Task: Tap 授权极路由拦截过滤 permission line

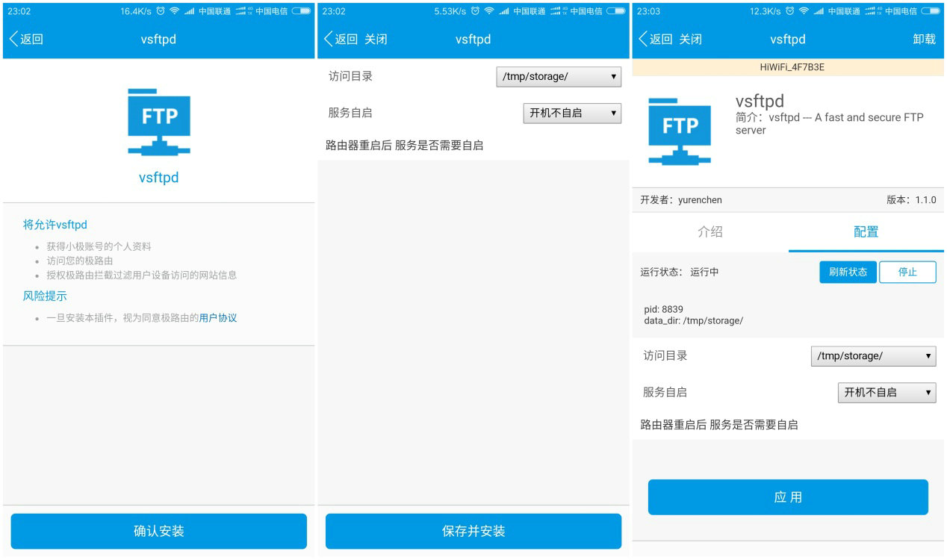Action: coord(142,275)
